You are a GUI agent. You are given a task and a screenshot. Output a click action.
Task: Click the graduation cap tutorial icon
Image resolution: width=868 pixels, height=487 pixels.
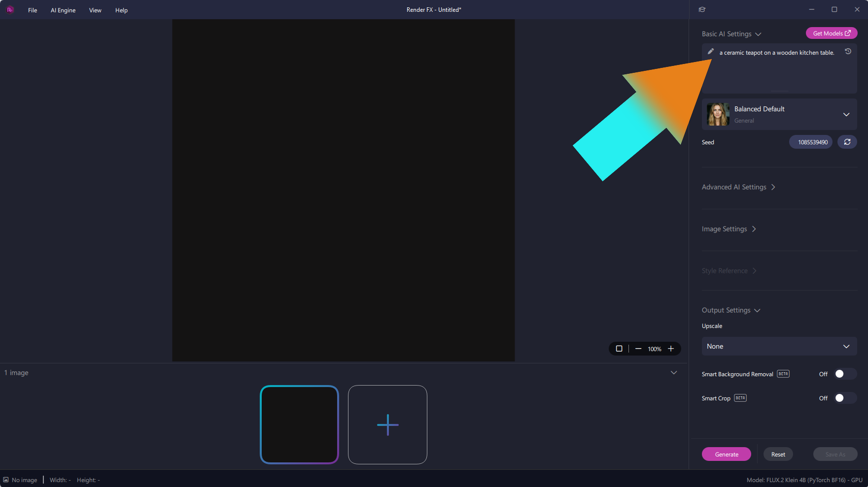[x=702, y=9]
